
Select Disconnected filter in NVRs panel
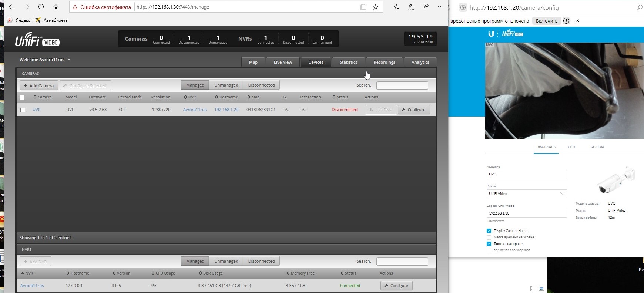(261, 261)
